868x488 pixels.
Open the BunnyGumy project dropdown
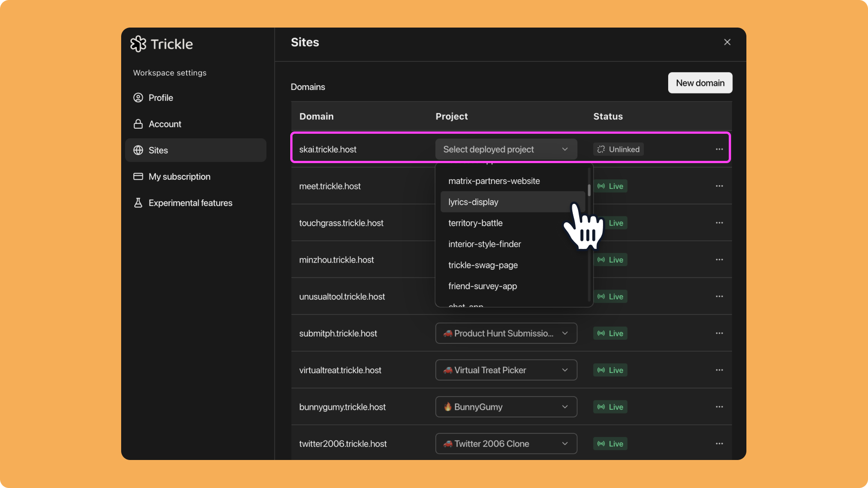pyautogui.click(x=506, y=407)
